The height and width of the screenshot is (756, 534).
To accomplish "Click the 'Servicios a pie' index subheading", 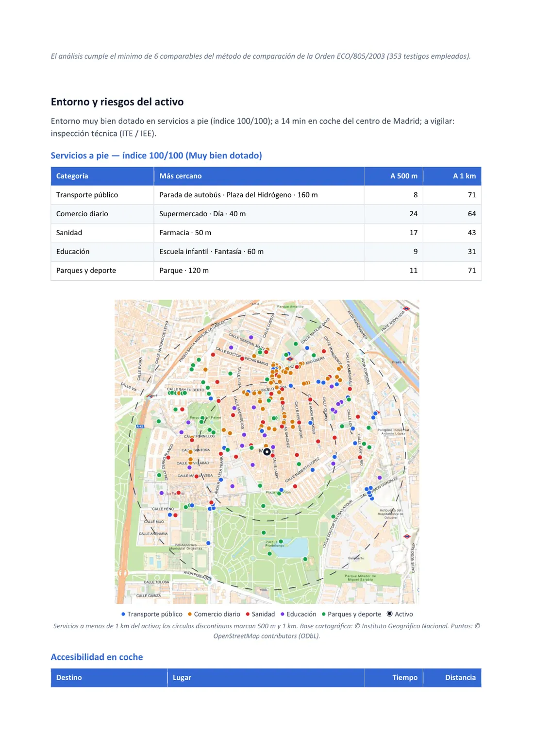I will tap(156, 155).
